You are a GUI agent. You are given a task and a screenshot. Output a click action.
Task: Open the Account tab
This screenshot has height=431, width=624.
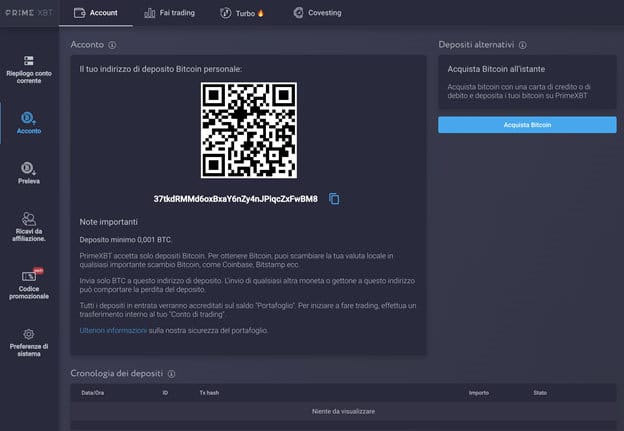click(96, 13)
